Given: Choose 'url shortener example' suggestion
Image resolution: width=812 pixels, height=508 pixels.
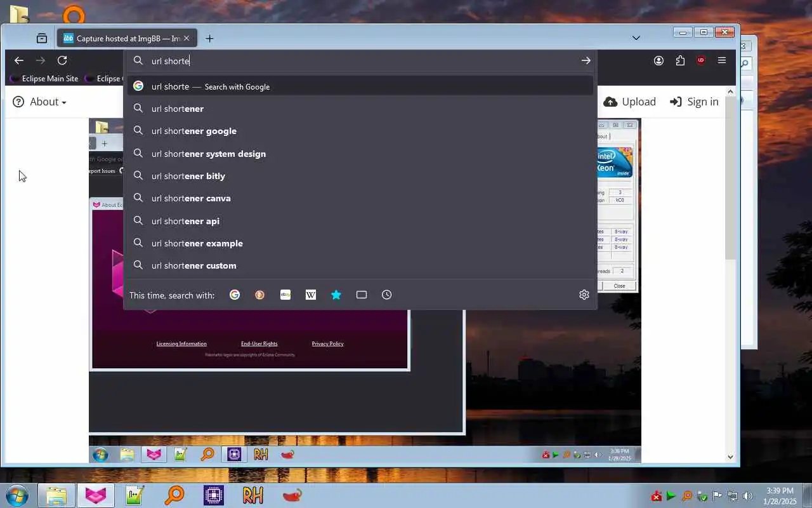Looking at the screenshot, I should pos(360,243).
